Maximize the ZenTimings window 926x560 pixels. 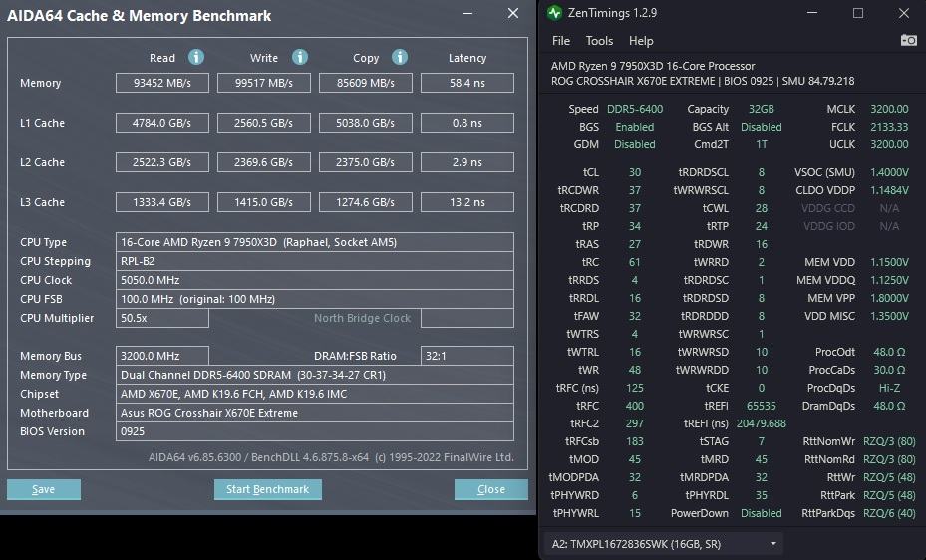pos(858,13)
